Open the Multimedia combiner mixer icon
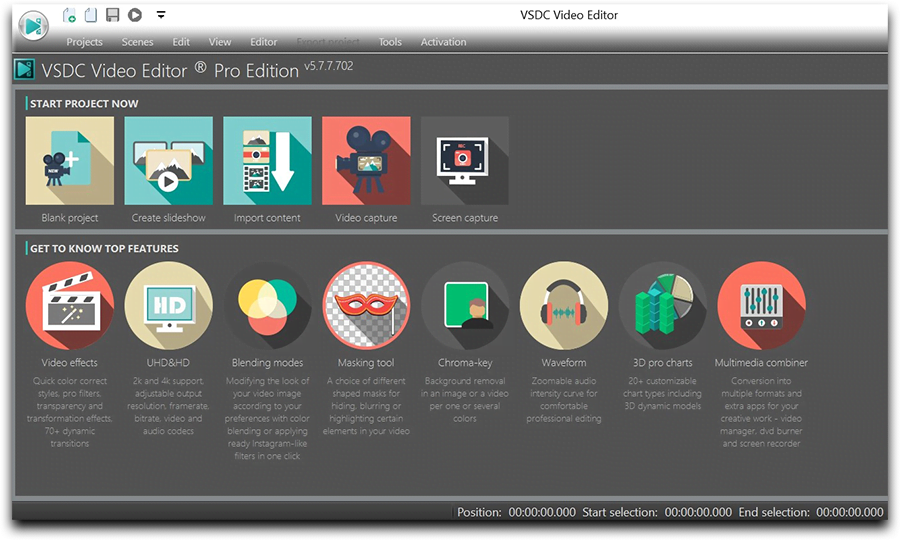Screen dimensions: 900x540 coord(761,305)
